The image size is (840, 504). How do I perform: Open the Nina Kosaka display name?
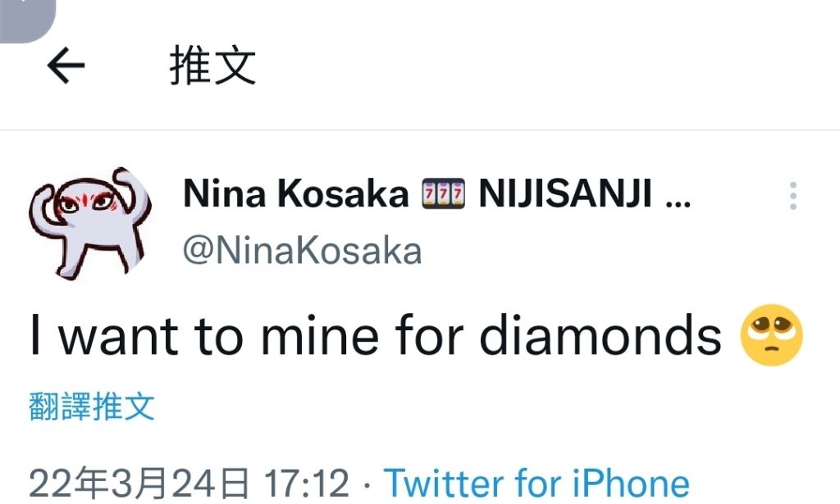click(295, 193)
